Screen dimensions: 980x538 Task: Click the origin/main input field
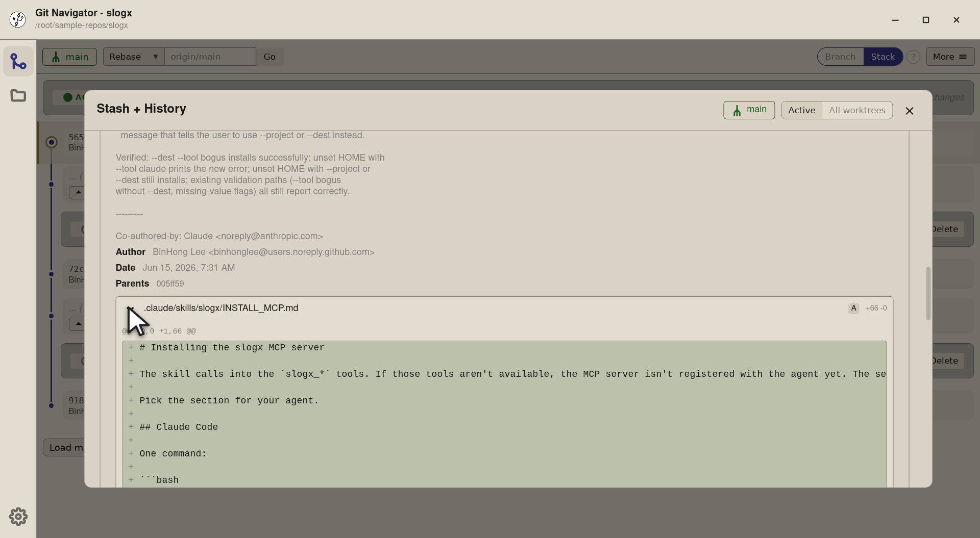coord(210,57)
